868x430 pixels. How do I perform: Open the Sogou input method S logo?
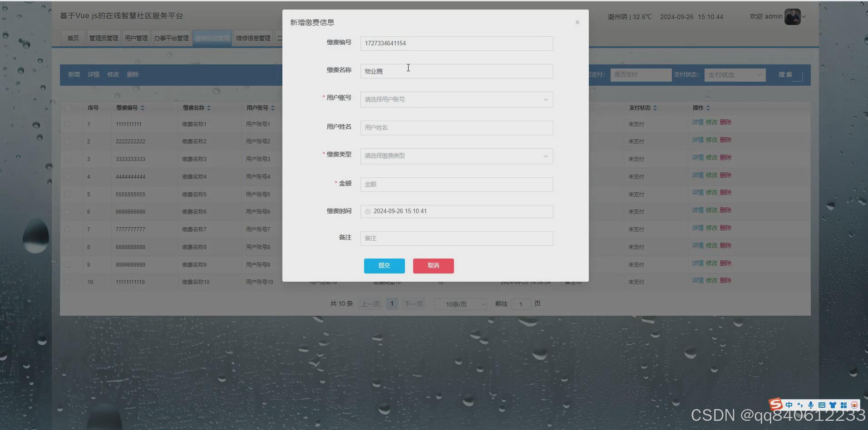[x=775, y=404]
